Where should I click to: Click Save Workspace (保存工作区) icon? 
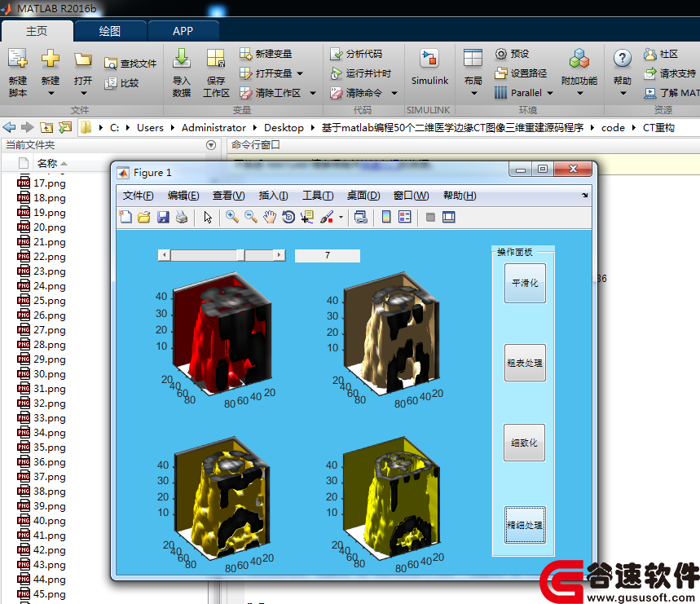click(x=216, y=59)
